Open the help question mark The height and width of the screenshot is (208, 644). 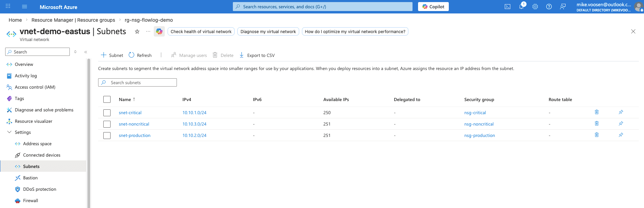pos(549,7)
